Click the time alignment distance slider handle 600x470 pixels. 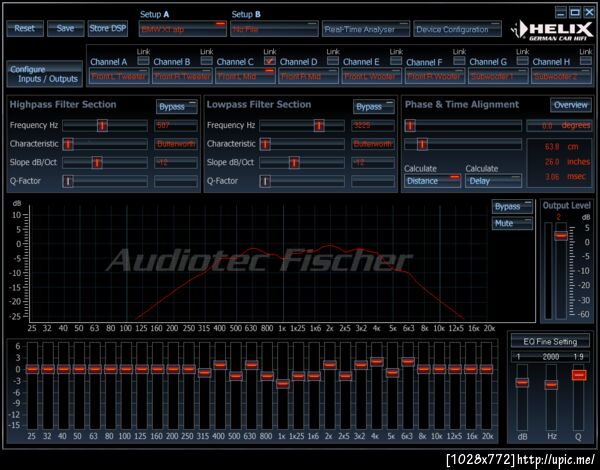click(422, 144)
